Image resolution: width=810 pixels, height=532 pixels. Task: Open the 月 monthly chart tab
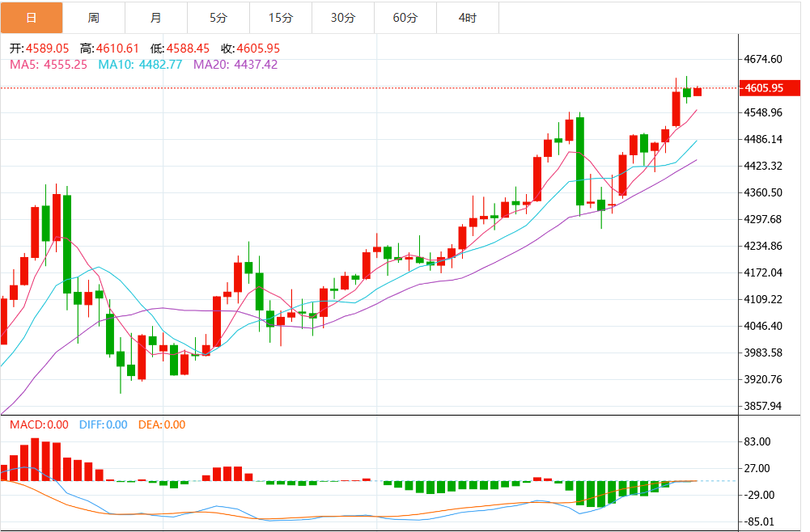coord(156,17)
